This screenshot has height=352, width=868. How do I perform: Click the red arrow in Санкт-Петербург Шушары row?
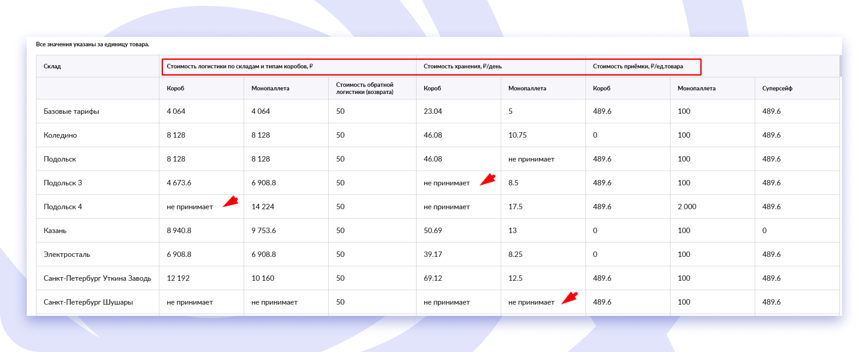coord(569,298)
